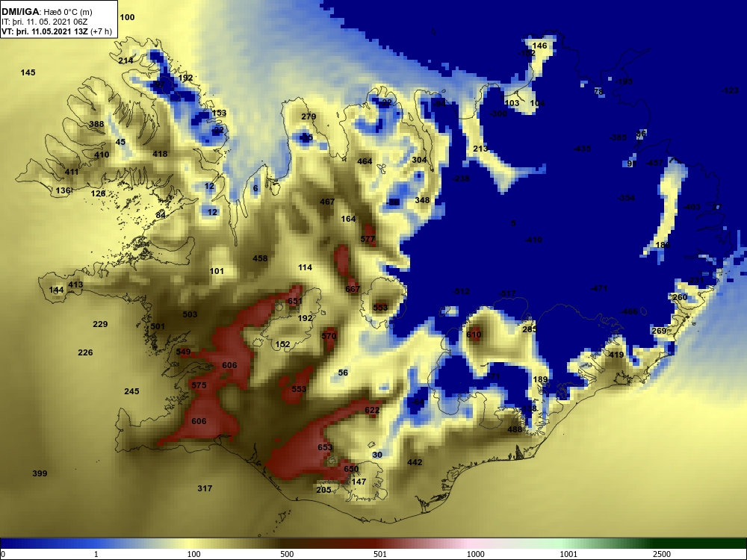Select the initial time line 'IT: þri. 11. 05. 2021 06Z'
Viewport: 747px width, 560px height.
click(45, 22)
